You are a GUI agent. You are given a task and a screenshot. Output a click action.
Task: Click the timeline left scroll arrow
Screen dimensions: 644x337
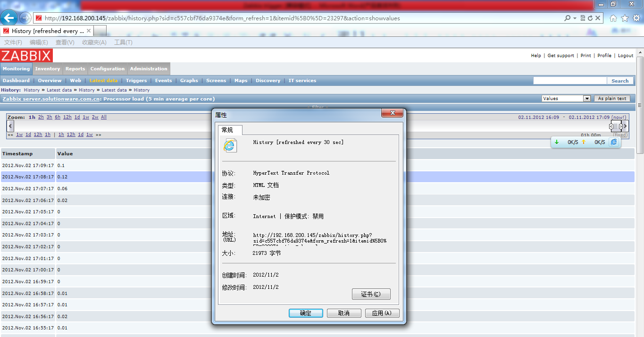tap(11, 126)
